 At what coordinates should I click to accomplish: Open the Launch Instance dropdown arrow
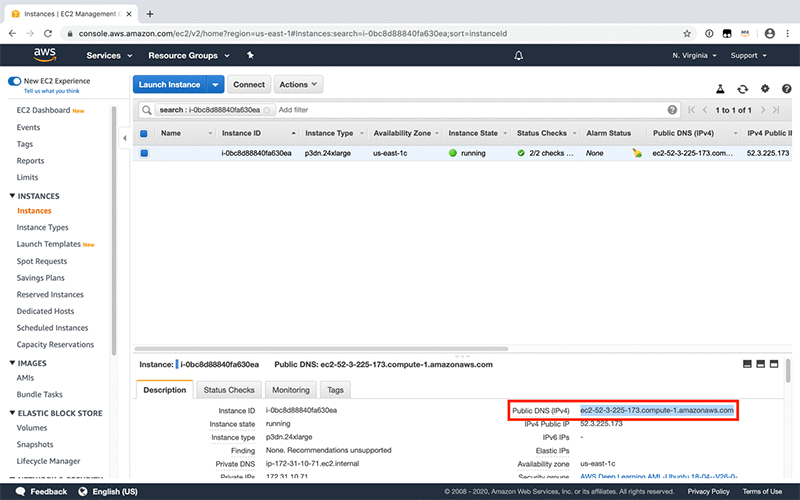(x=215, y=85)
